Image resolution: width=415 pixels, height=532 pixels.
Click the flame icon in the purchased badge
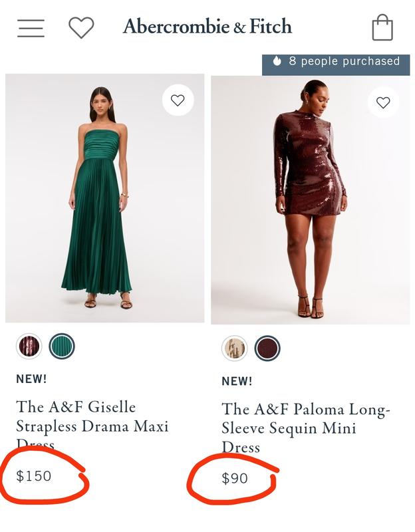tap(277, 62)
